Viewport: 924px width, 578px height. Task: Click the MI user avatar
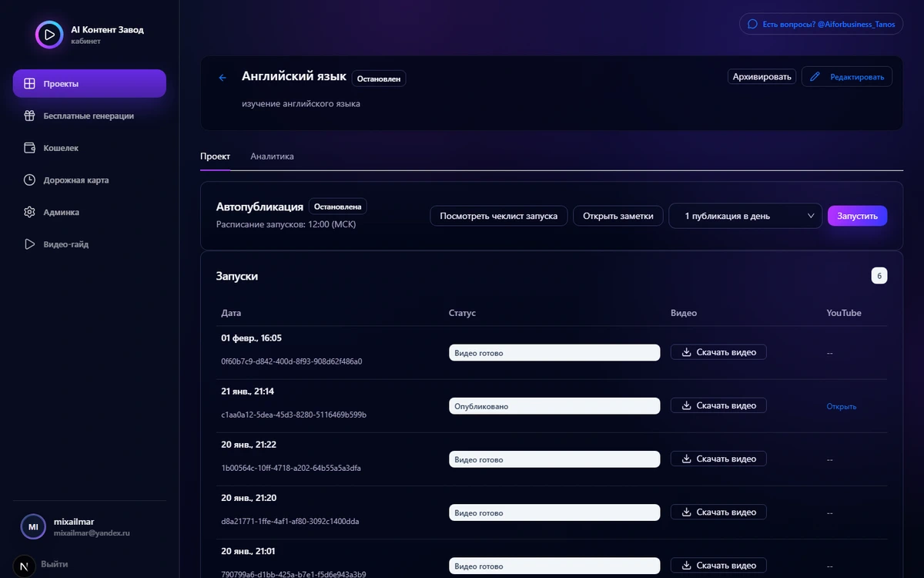tap(33, 527)
